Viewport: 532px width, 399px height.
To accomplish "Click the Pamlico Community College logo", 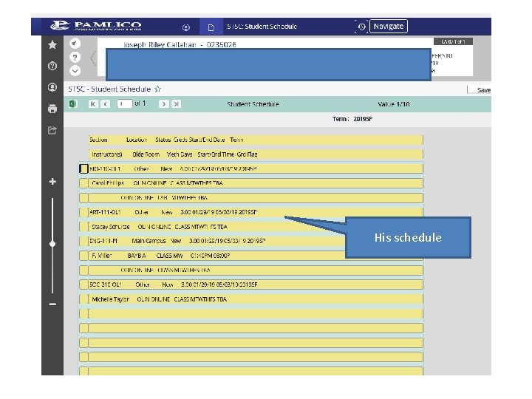I will [96, 26].
